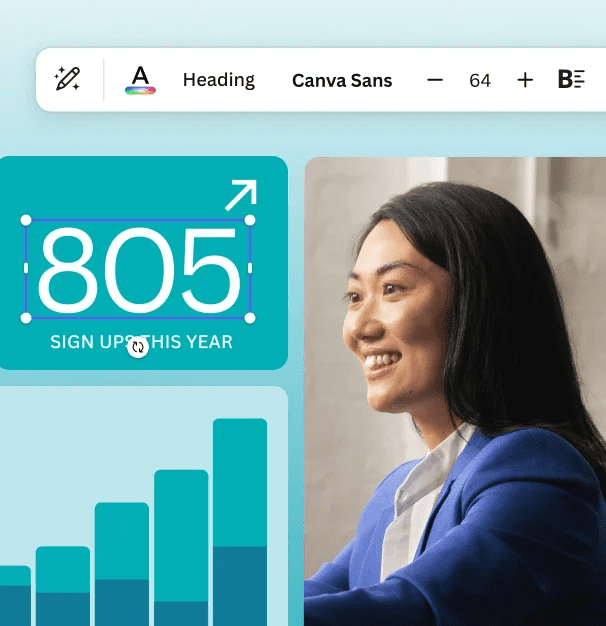Image resolution: width=606 pixels, height=626 pixels.
Task: Decrease font size with the minus button
Action: tap(435, 80)
